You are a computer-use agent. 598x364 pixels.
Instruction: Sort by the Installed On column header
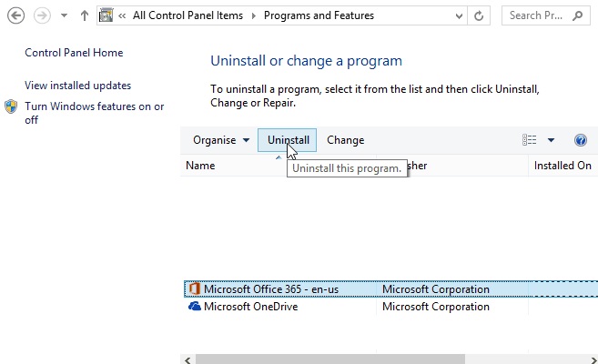563,166
